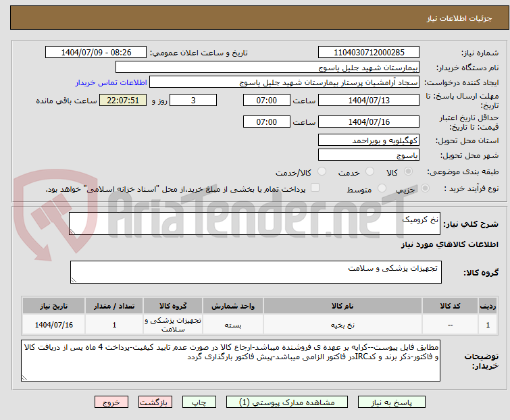Open the اطلاعات تماس خریدار link
The height and width of the screenshot is (420, 510).
(x=111, y=82)
